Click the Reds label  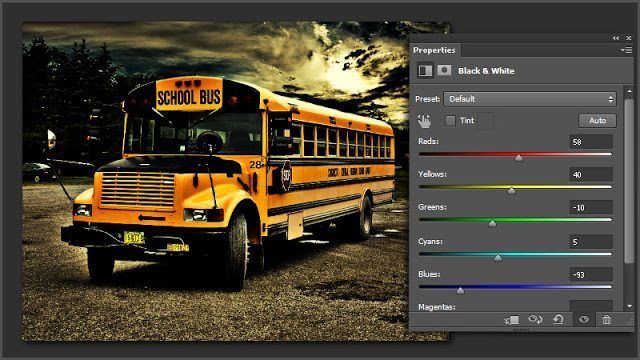428,141
